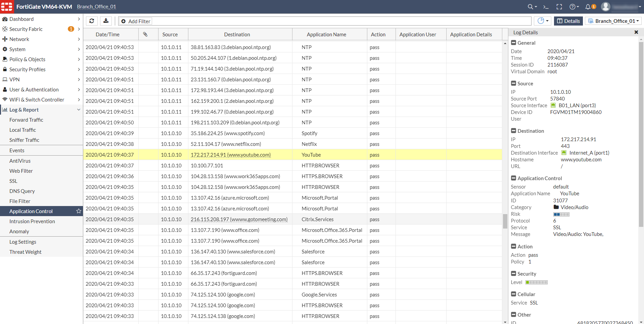Click the Log & Report chart icon

[5, 110]
